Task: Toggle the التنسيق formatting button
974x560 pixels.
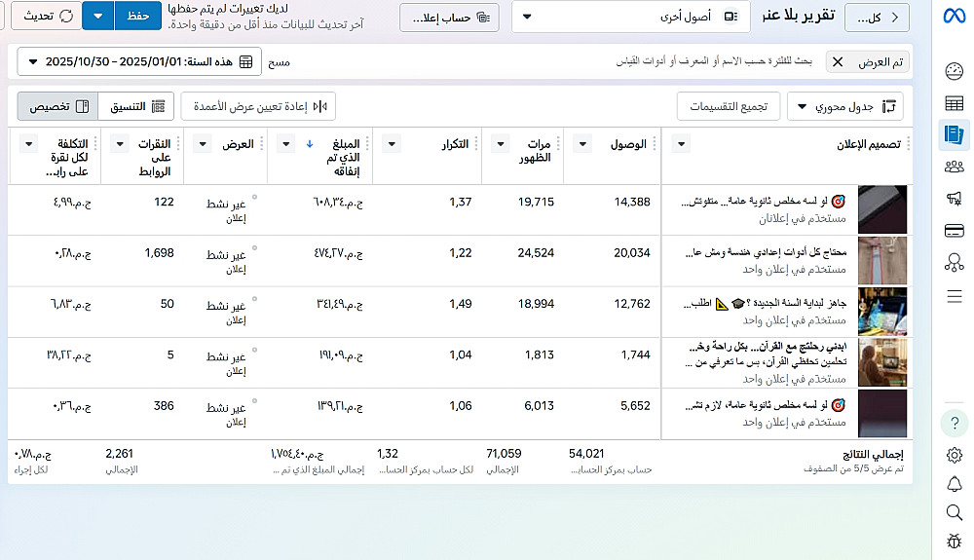Action: [136, 106]
